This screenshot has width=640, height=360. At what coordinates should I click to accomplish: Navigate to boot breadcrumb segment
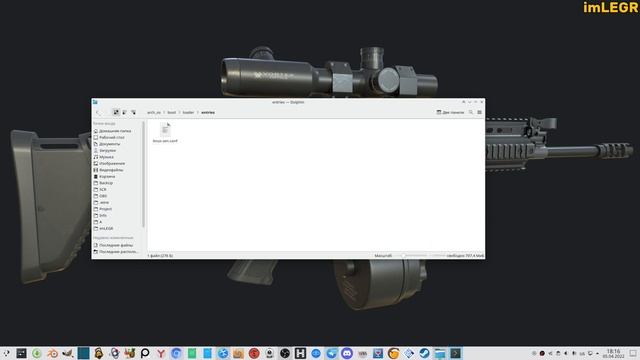coord(171,112)
